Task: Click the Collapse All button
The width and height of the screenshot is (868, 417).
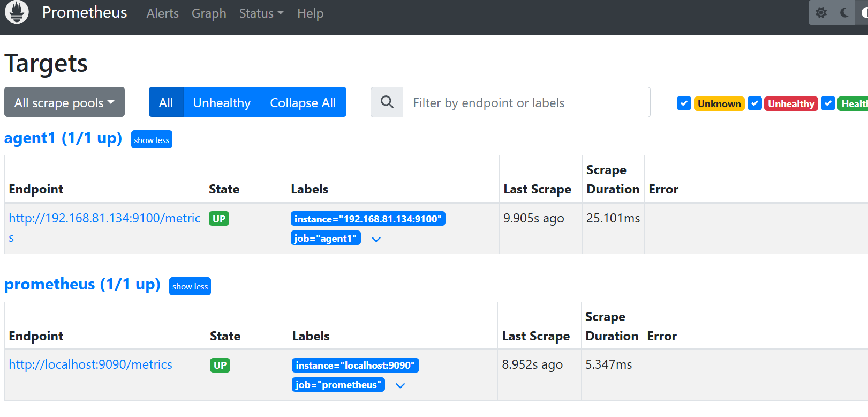Action: pyautogui.click(x=303, y=102)
